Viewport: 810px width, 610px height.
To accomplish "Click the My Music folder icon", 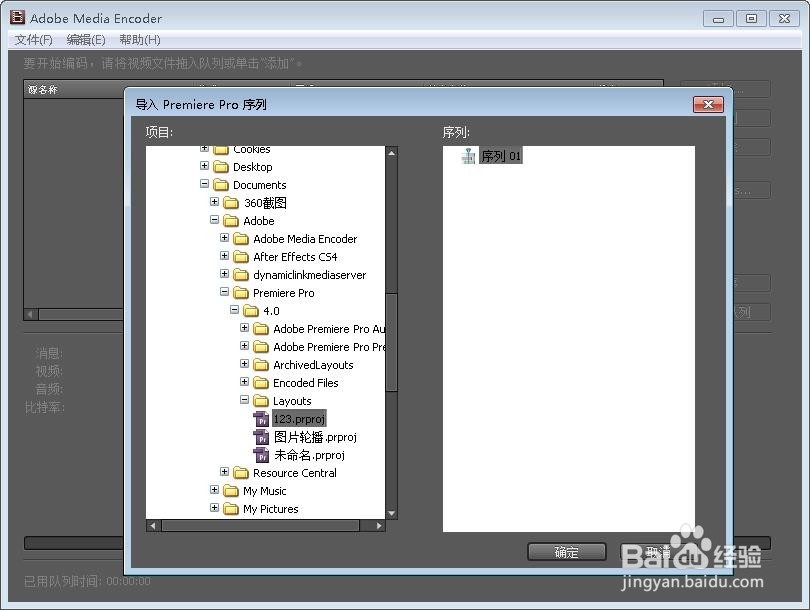I will (x=231, y=491).
